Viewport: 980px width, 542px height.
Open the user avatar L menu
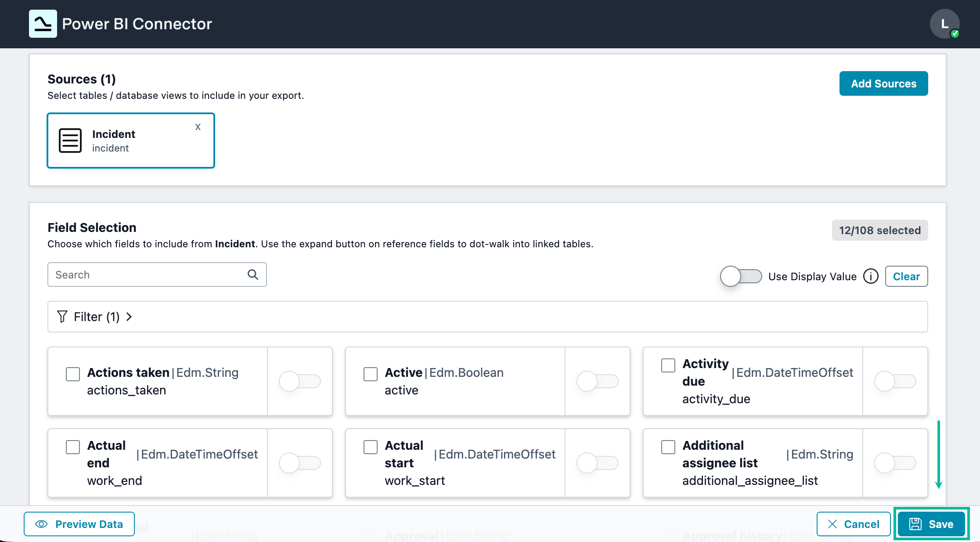coord(944,24)
